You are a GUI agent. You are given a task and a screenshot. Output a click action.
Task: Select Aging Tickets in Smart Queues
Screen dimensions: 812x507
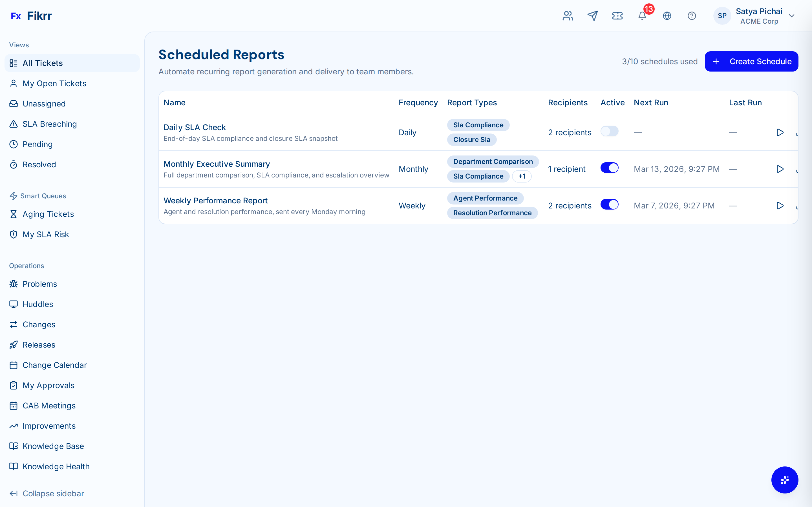tap(48, 214)
